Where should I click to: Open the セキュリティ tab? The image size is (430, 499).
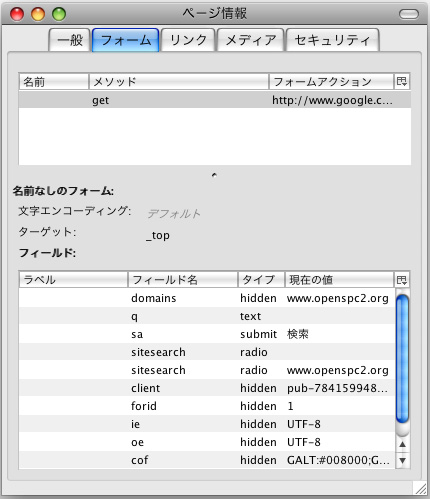coord(333,40)
